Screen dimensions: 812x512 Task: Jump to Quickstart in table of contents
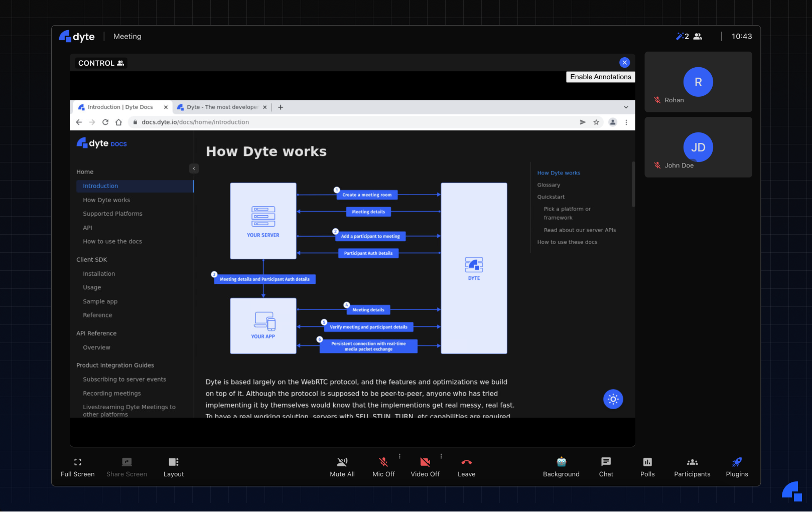551,197
